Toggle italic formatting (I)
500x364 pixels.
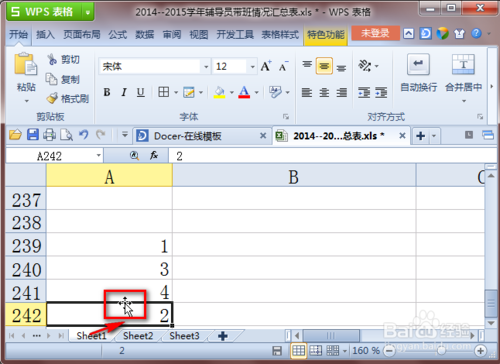(124, 92)
